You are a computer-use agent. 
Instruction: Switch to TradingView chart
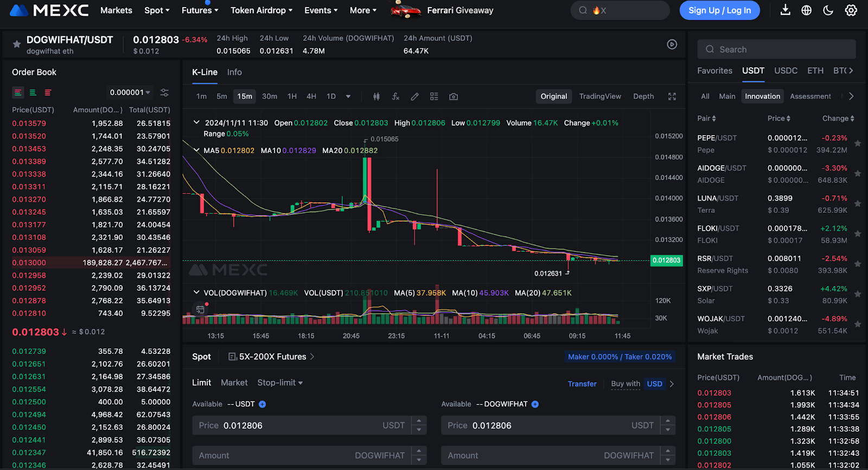[600, 97]
